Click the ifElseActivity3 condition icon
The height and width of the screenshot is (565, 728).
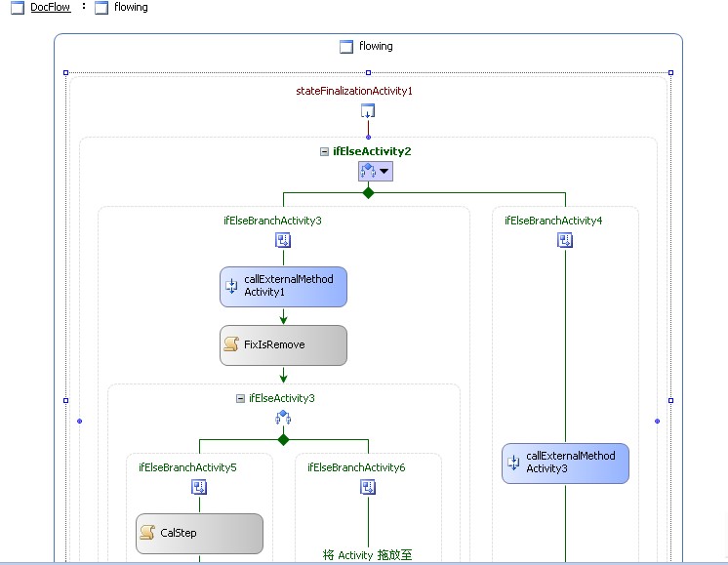pos(283,418)
